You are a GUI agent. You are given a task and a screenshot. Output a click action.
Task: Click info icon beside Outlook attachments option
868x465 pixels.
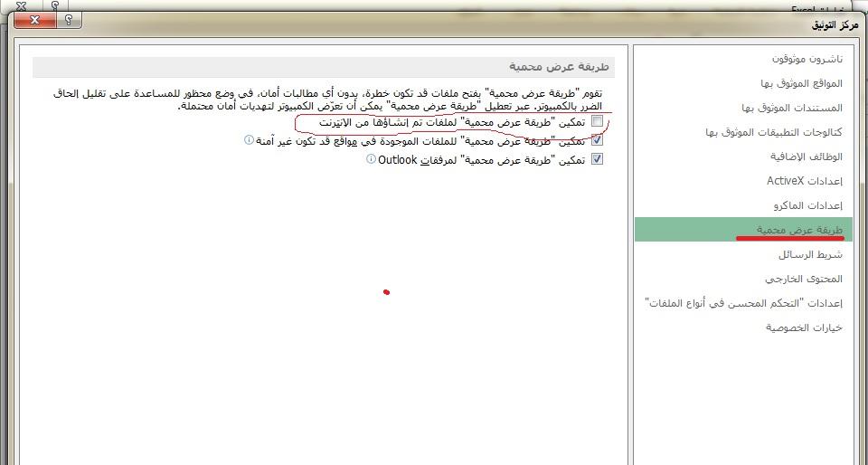pos(371,159)
